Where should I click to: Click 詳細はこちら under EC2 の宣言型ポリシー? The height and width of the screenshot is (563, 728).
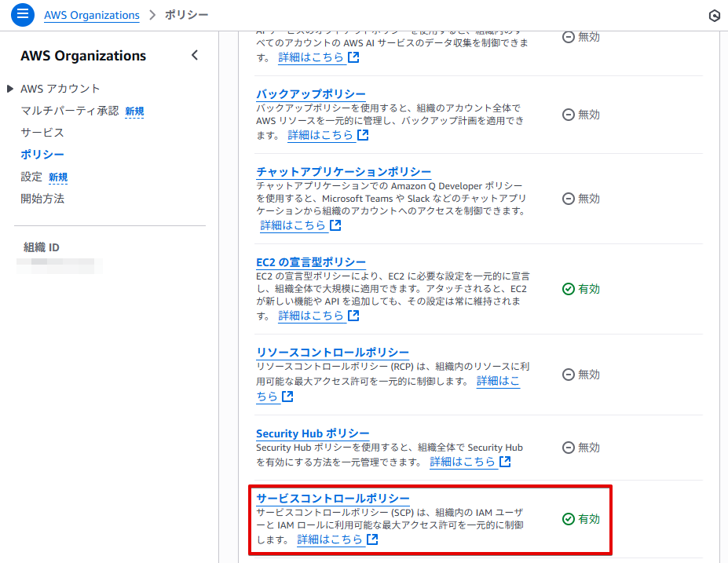pyautogui.click(x=311, y=316)
